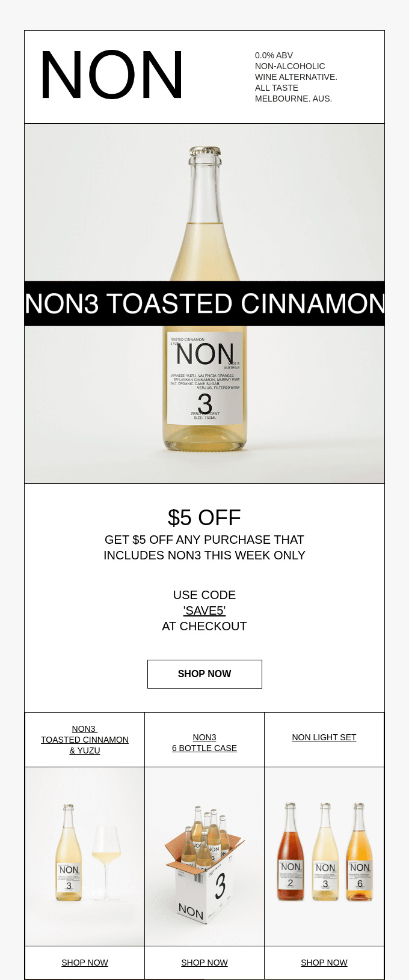Shop now under the NON3 single bottle
409x980 pixels.
(x=85, y=963)
